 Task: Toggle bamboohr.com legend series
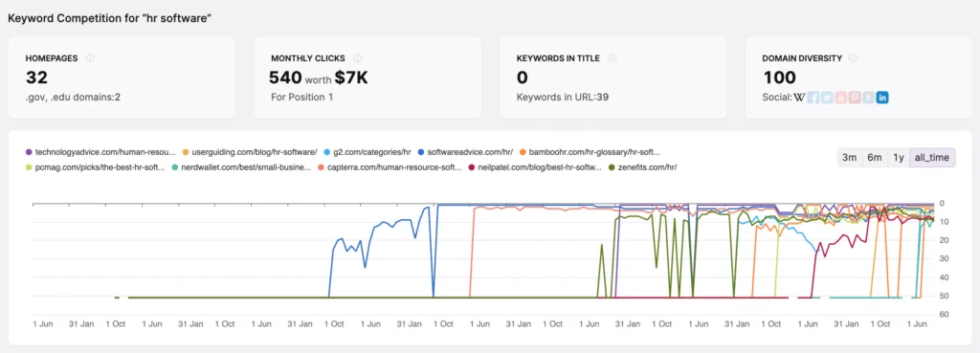coord(590,152)
